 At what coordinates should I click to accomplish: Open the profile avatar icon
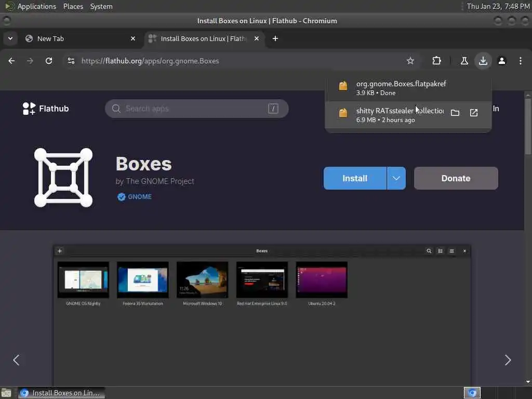pos(502,61)
